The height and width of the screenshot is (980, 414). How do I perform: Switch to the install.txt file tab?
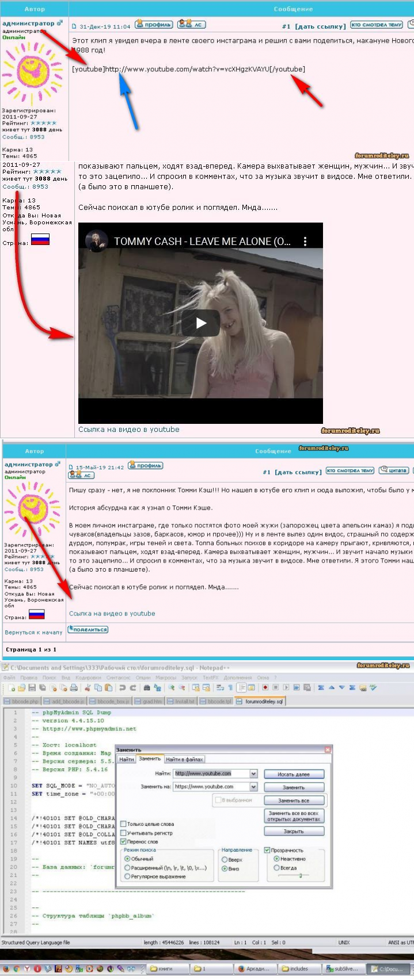pos(182,702)
